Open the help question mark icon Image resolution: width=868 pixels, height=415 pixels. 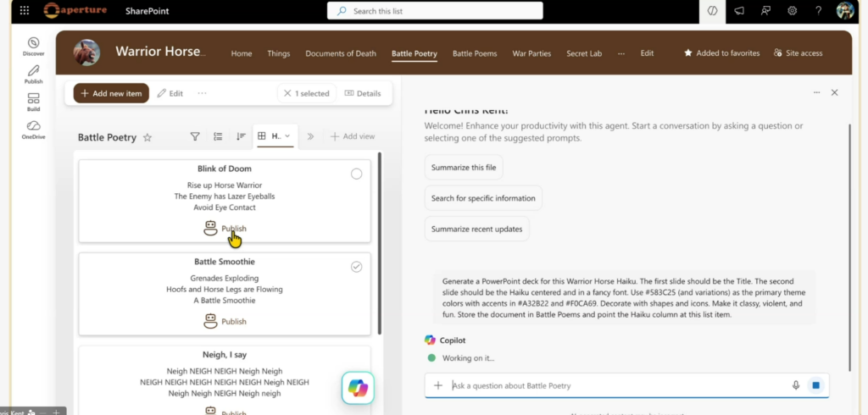pos(818,10)
